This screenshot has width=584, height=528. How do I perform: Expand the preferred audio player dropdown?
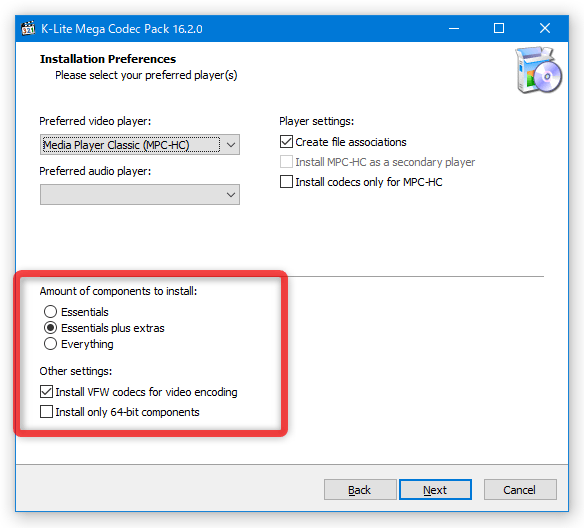click(x=140, y=194)
